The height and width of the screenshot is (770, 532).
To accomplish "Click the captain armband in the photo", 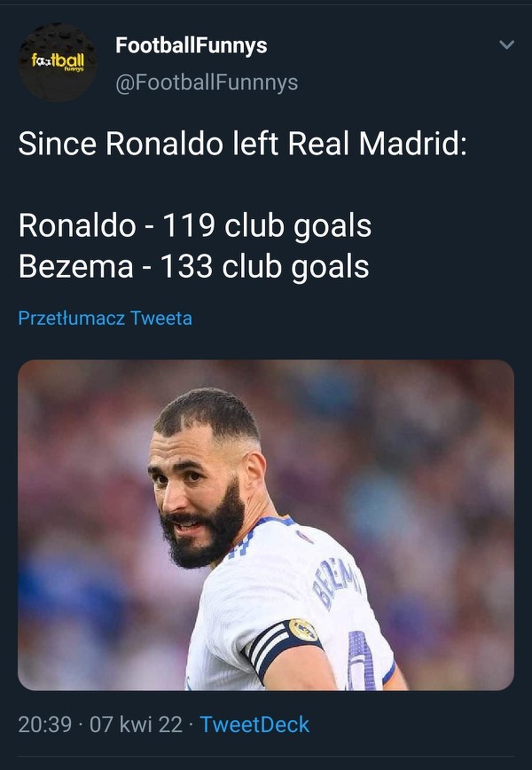I will [x=284, y=647].
